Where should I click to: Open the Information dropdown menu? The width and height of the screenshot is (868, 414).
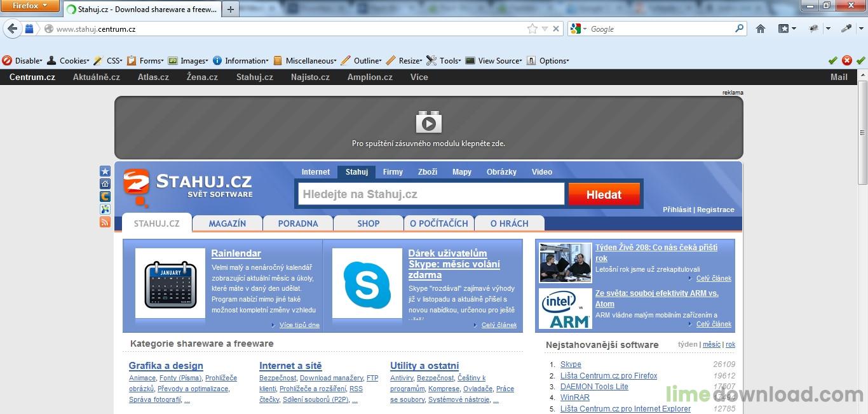241,61
